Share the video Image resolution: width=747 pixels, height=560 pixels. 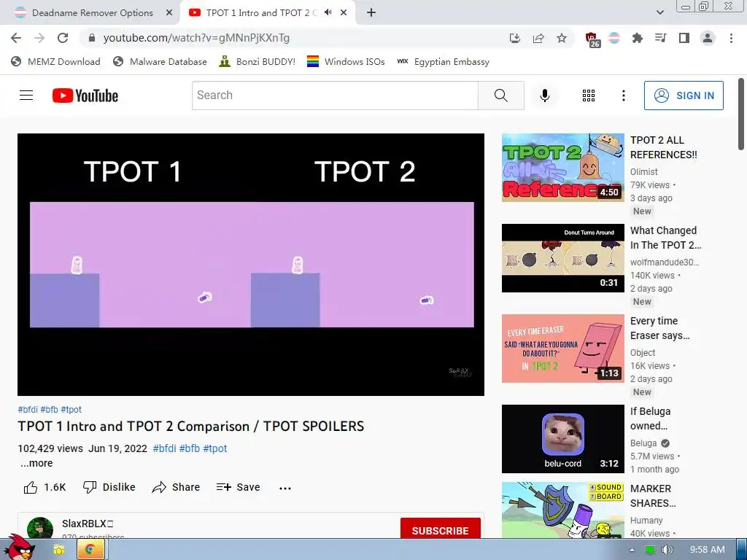tap(176, 487)
